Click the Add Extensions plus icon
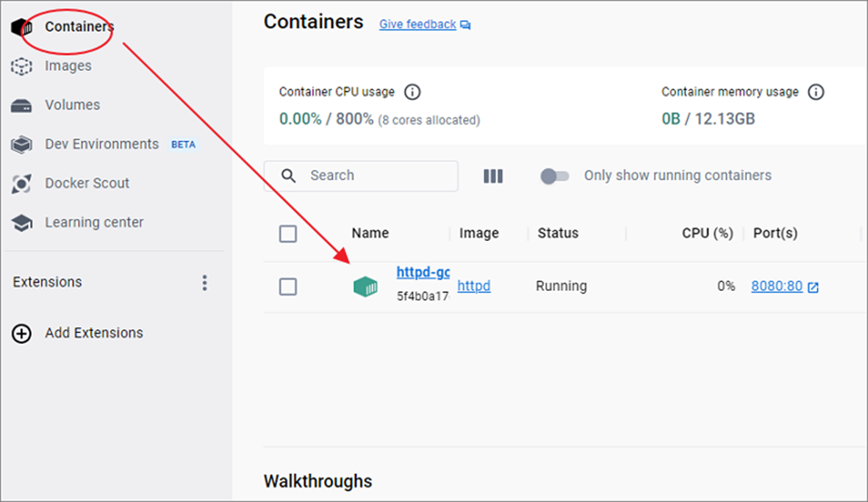Screen dimensions: 868x502 21,334
